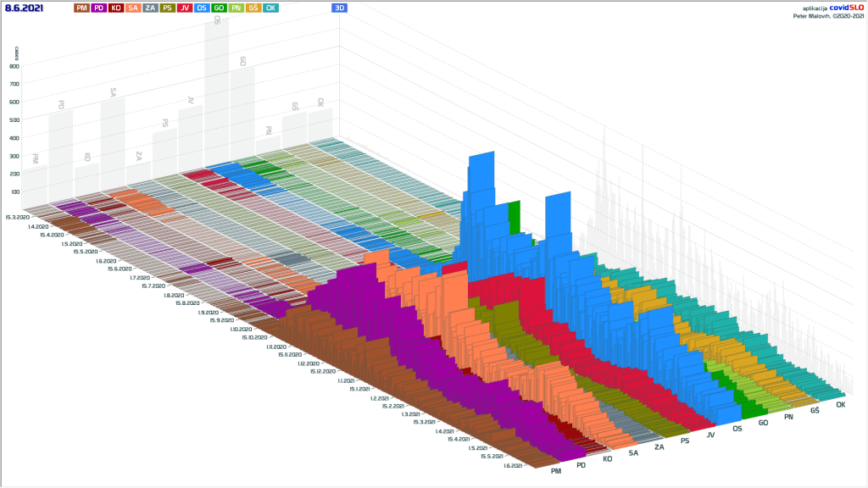Viewport: 868px width, 488px height.
Task: Click the red JV legend button
Action: point(184,8)
